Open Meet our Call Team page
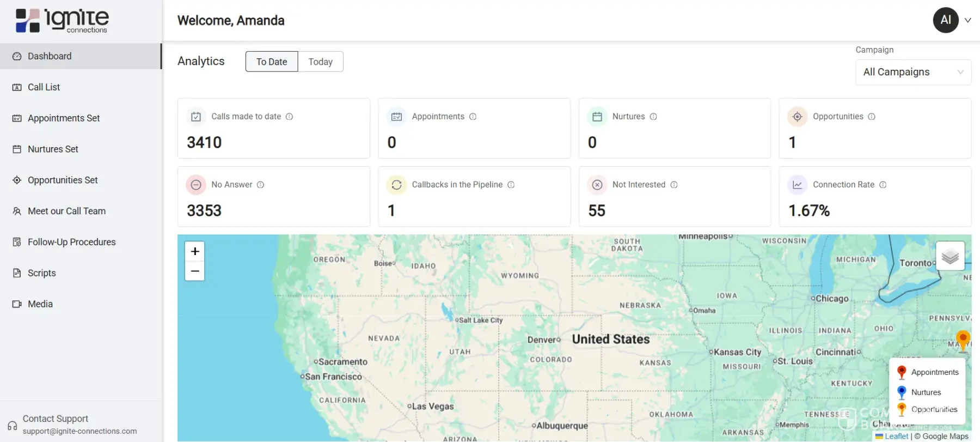980x442 pixels. coord(66,211)
